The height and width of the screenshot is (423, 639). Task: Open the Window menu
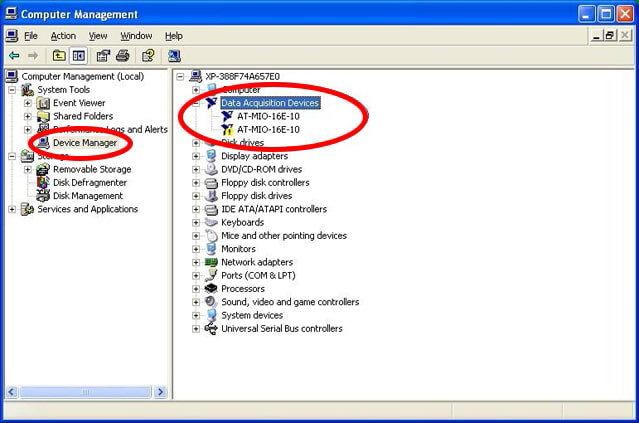pos(136,36)
